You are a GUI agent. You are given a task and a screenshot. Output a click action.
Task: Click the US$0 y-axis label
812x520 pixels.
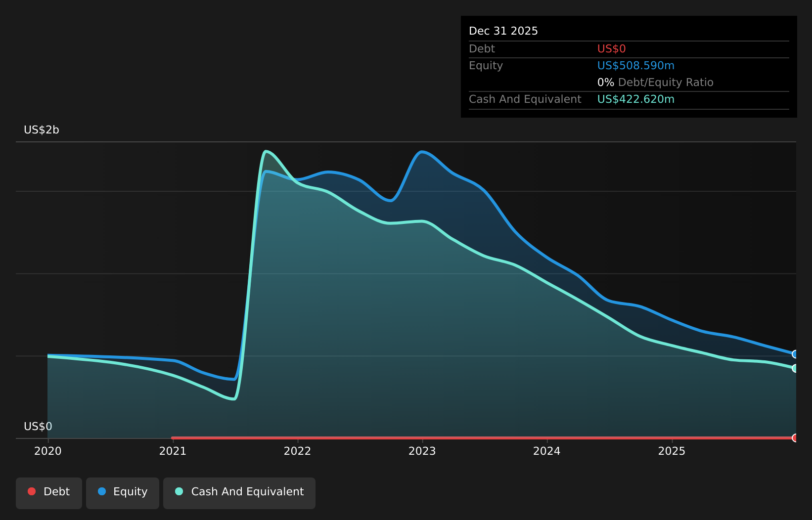click(38, 427)
